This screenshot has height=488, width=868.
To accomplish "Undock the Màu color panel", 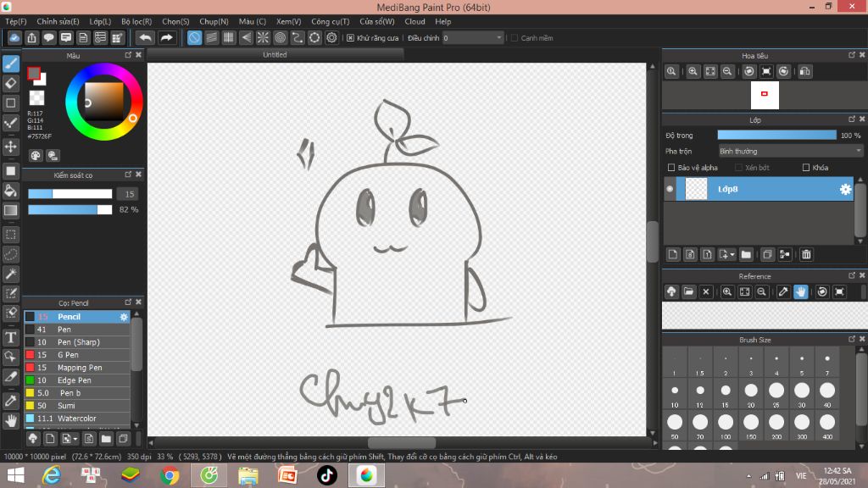I will click(128, 55).
